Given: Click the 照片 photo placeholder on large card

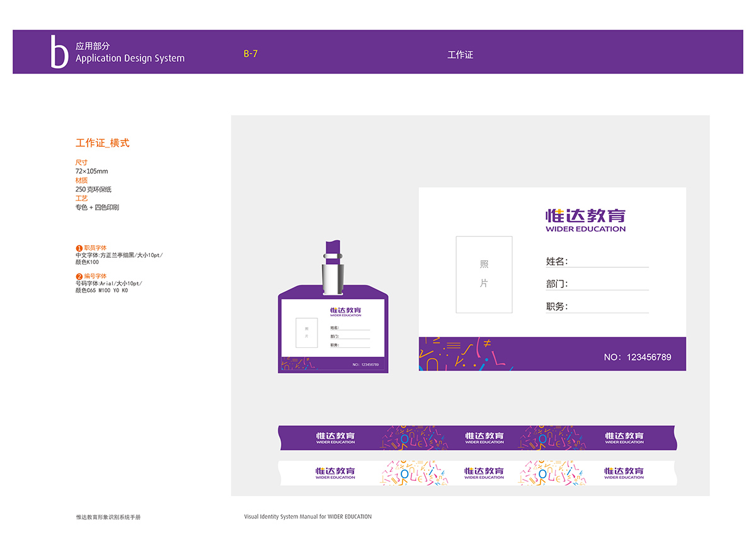Looking at the screenshot, I should pyautogui.click(x=484, y=274).
